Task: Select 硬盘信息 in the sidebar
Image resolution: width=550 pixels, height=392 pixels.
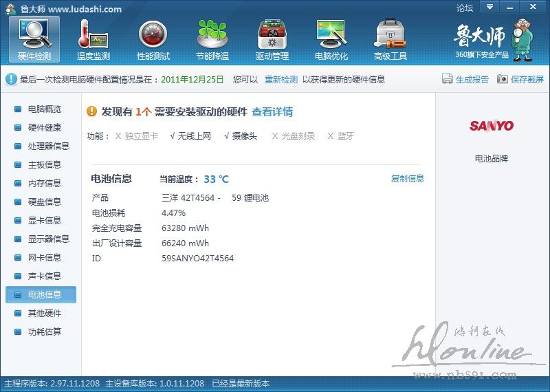Action: pos(45,202)
